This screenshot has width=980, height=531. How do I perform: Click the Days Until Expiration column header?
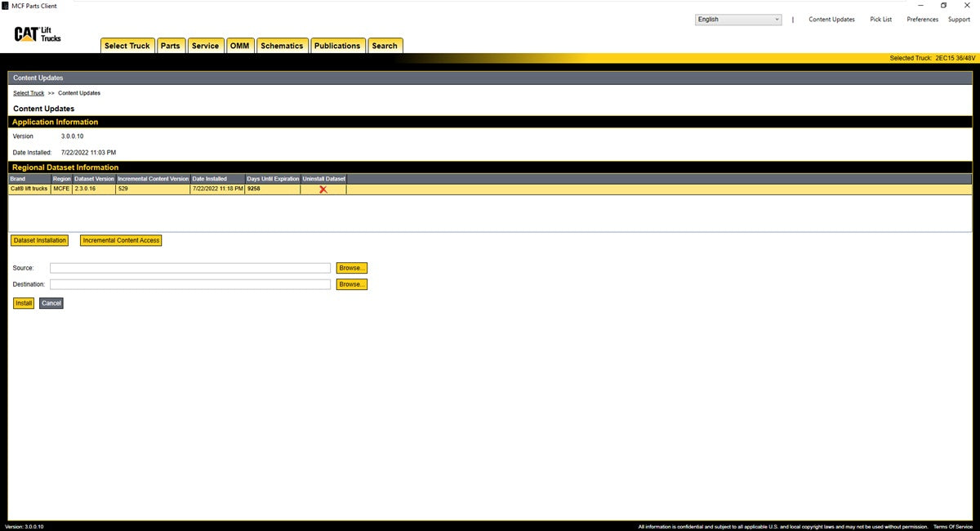pyautogui.click(x=273, y=178)
